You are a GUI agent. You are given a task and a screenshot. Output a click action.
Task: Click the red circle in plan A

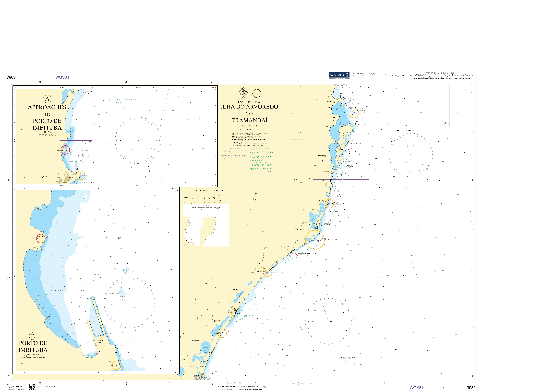(65, 150)
